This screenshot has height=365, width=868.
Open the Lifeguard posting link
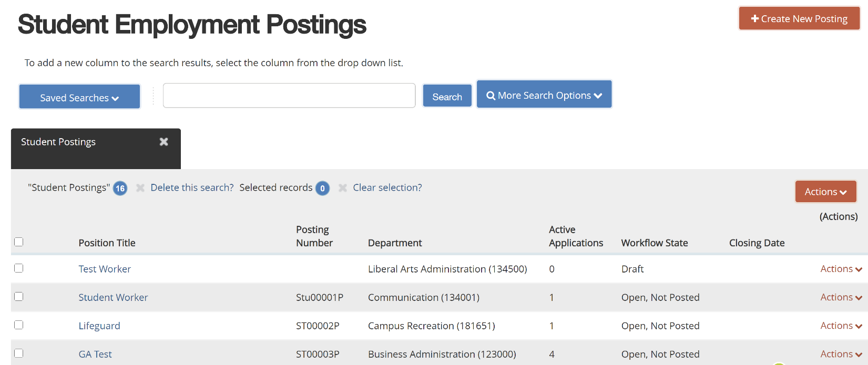[x=99, y=326]
